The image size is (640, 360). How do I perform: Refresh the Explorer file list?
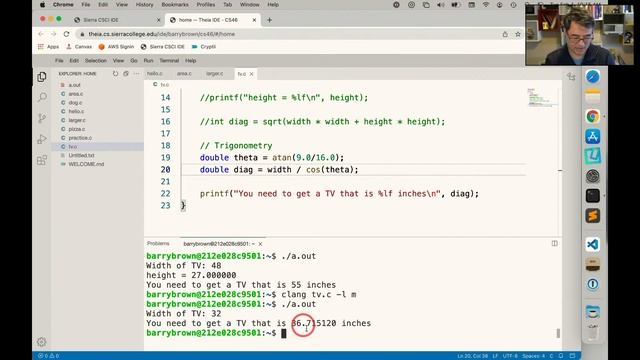[116, 73]
